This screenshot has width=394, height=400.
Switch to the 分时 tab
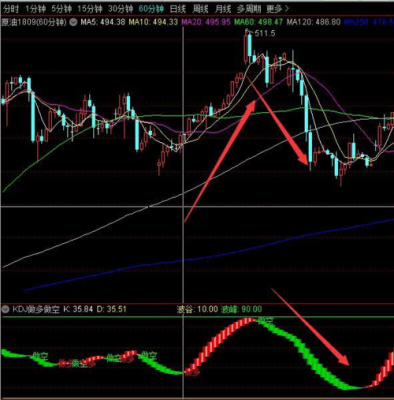coord(10,9)
